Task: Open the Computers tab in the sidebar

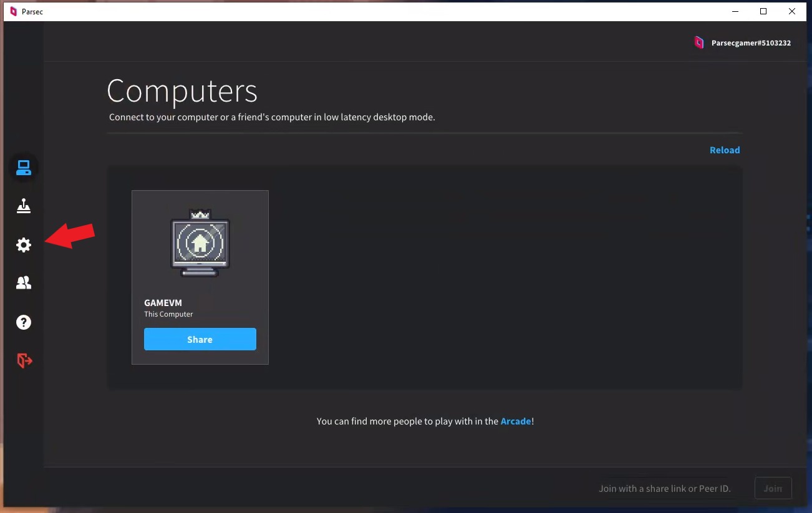Action: pyautogui.click(x=24, y=168)
